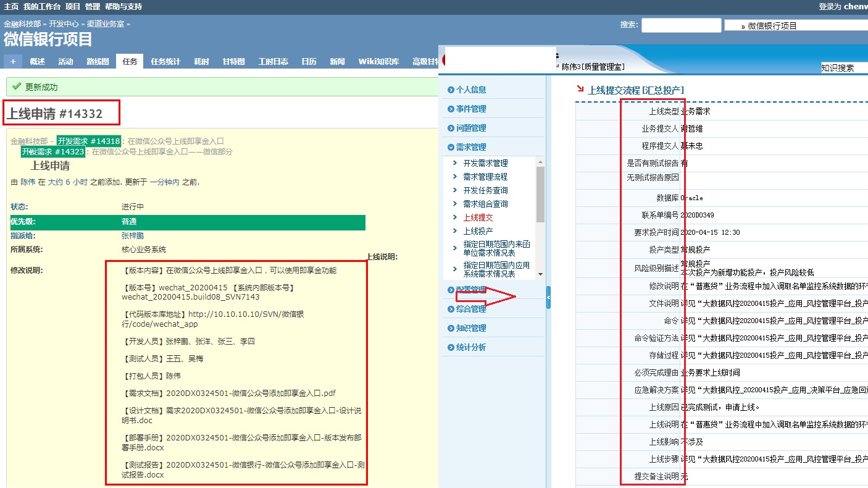This screenshot has width=868, height=488.
Task: Open 上线提交 in the sidebar
Action: click(x=478, y=217)
